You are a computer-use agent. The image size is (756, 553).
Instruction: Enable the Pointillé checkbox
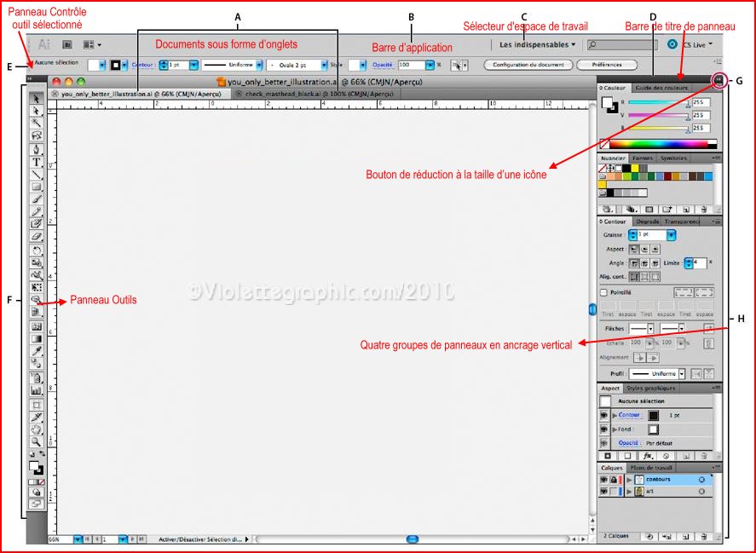[x=603, y=291]
